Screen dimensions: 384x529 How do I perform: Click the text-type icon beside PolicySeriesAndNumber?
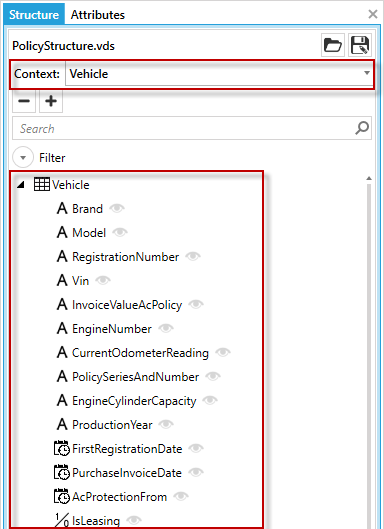[62, 377]
